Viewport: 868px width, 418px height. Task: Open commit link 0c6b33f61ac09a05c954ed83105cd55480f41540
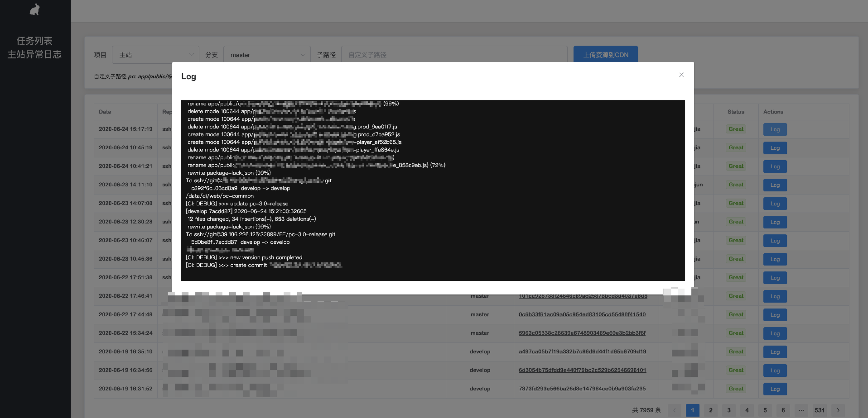[x=582, y=314]
